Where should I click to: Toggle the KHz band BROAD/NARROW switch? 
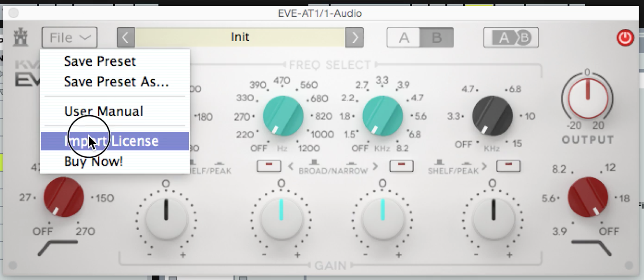point(402,166)
